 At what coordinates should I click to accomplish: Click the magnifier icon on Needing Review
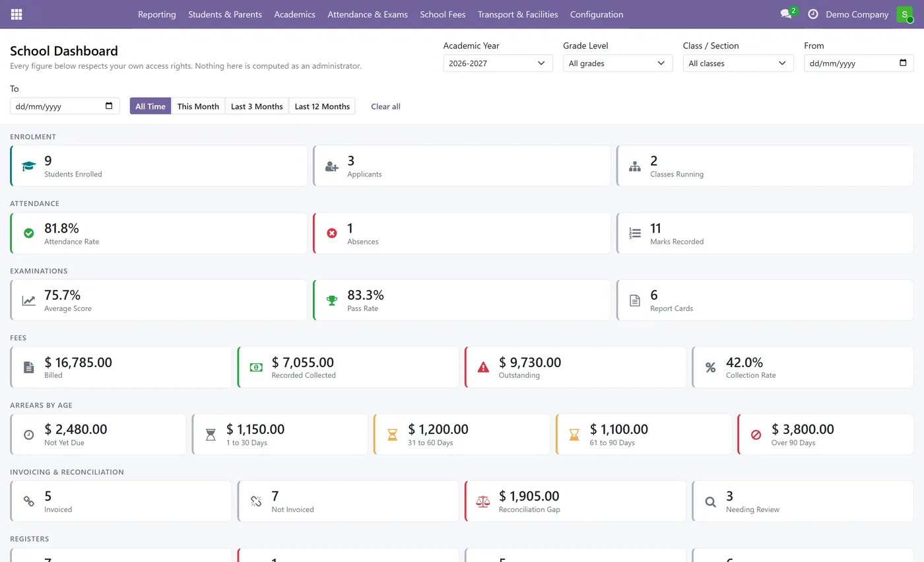point(710,501)
